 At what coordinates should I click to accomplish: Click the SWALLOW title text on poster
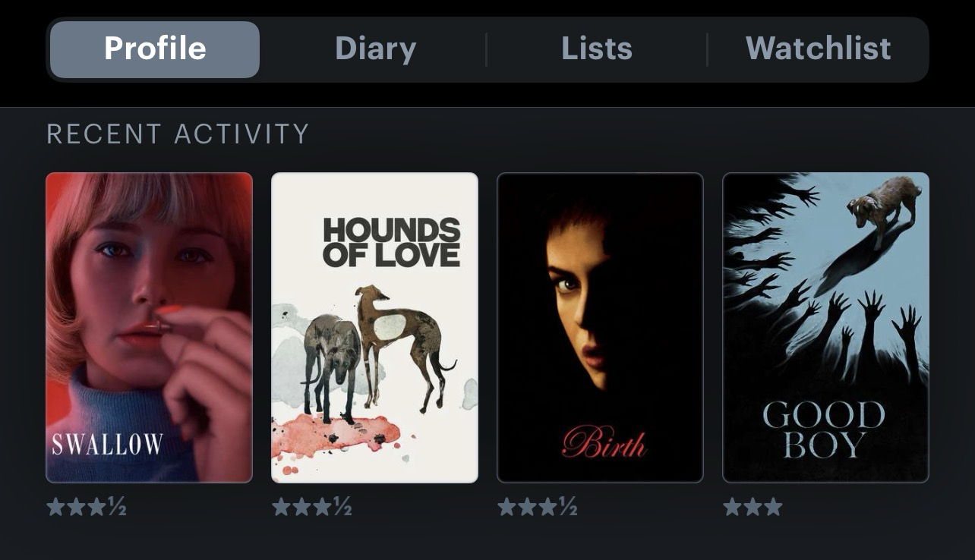coord(107,444)
